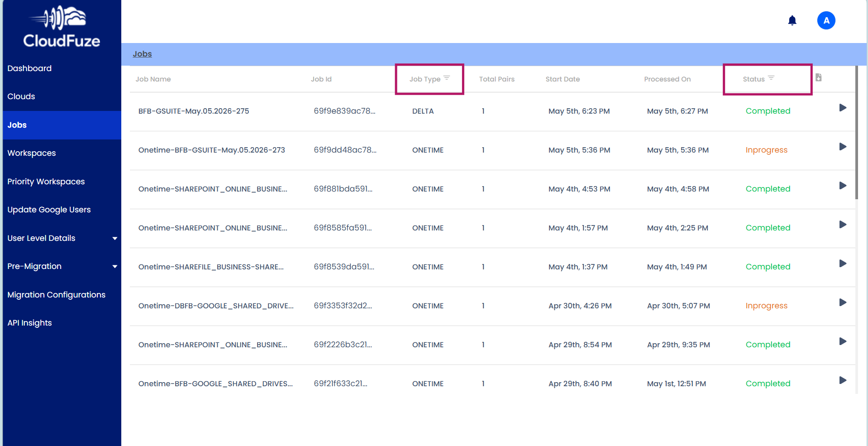
Task: Click job id 69f21f633c21...
Action: coord(340,384)
